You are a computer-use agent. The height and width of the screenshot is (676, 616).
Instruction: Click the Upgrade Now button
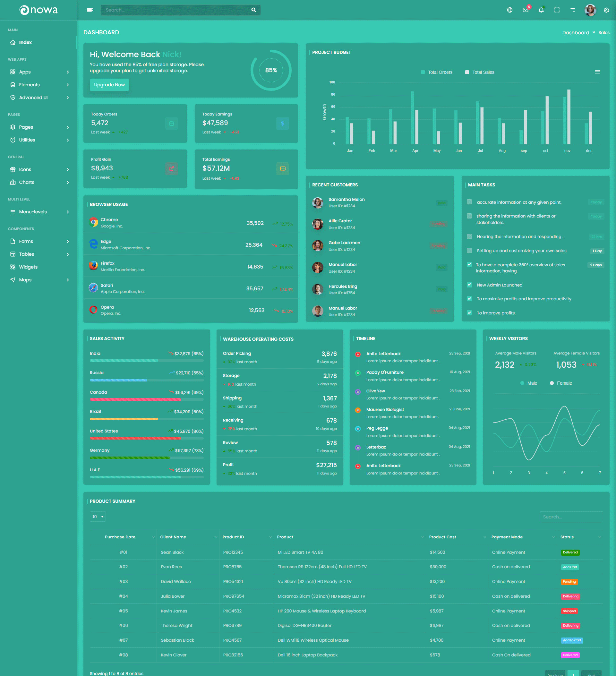tap(109, 85)
